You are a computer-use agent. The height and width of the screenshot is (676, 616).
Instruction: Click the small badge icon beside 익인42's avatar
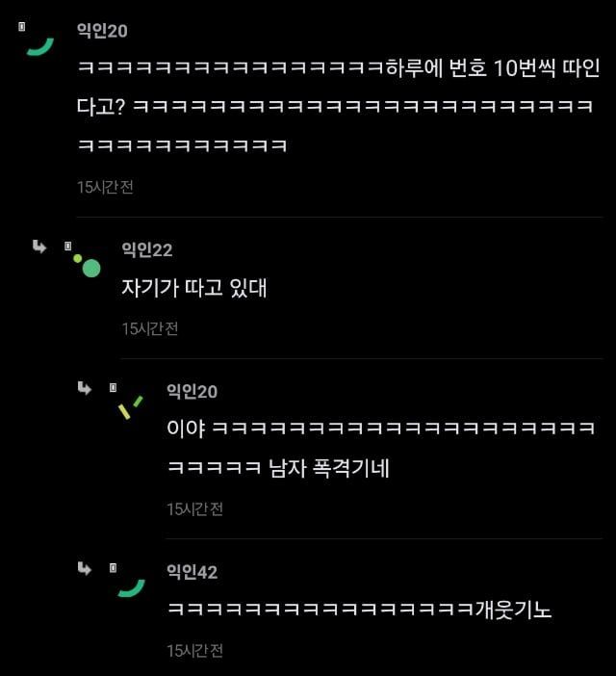tap(113, 568)
